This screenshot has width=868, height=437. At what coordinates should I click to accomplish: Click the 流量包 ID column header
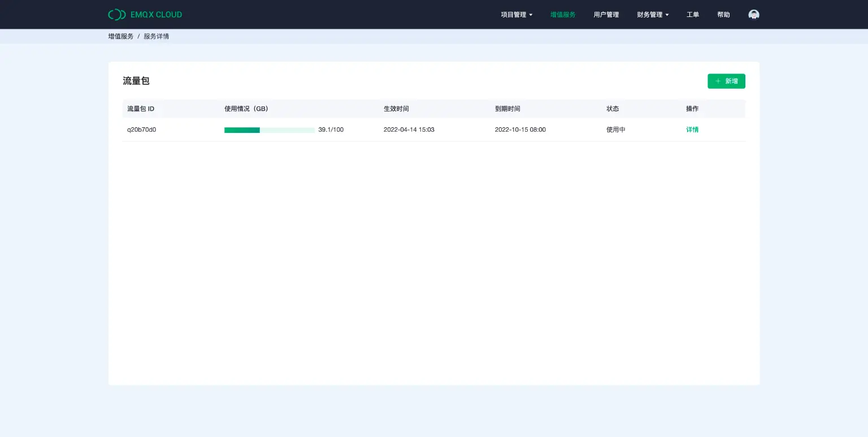(141, 109)
